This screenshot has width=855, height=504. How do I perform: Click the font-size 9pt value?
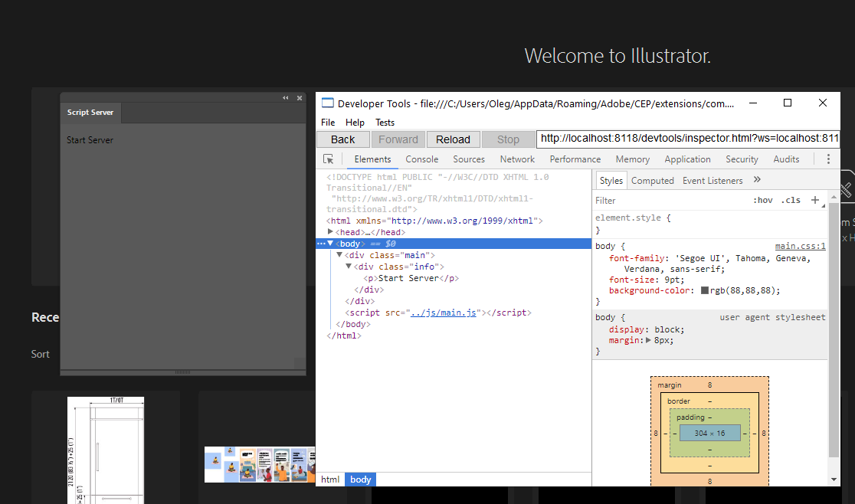pos(671,280)
